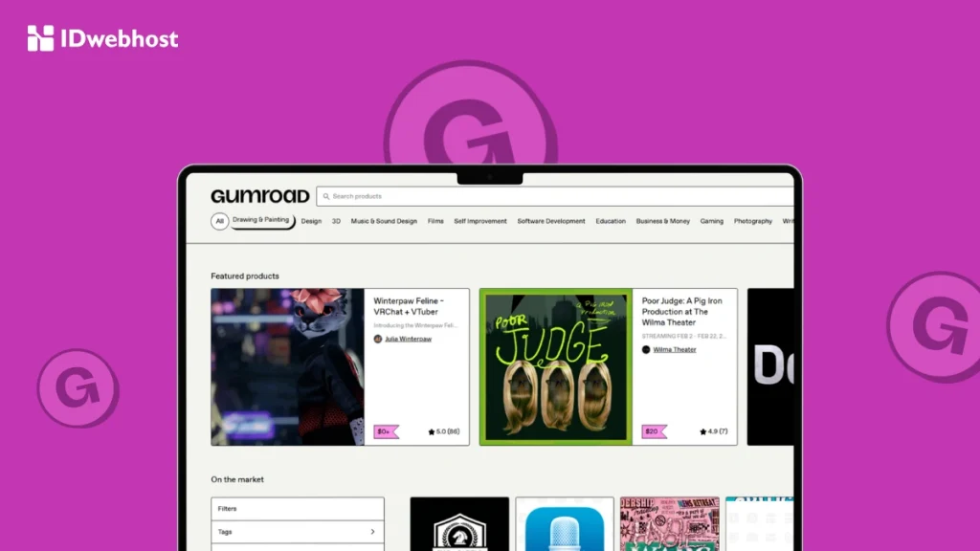Click Julia Winterpaw's avatar icon
The image size is (980, 551).
[x=378, y=340]
